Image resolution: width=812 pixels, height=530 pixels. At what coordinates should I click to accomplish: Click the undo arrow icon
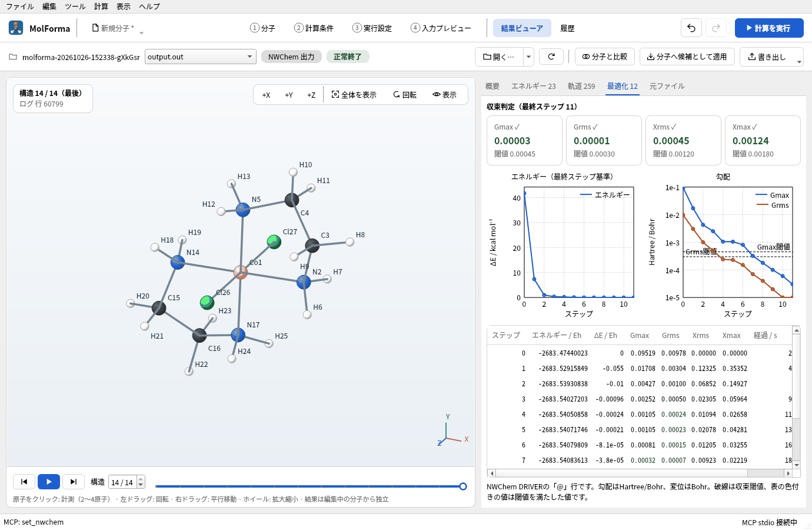[691, 28]
